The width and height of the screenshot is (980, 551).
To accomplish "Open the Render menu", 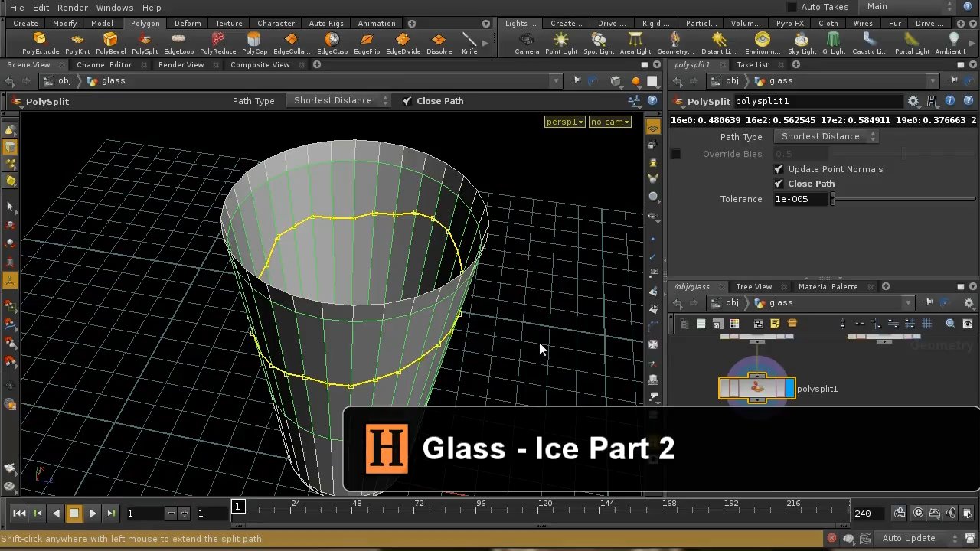I will (x=72, y=7).
